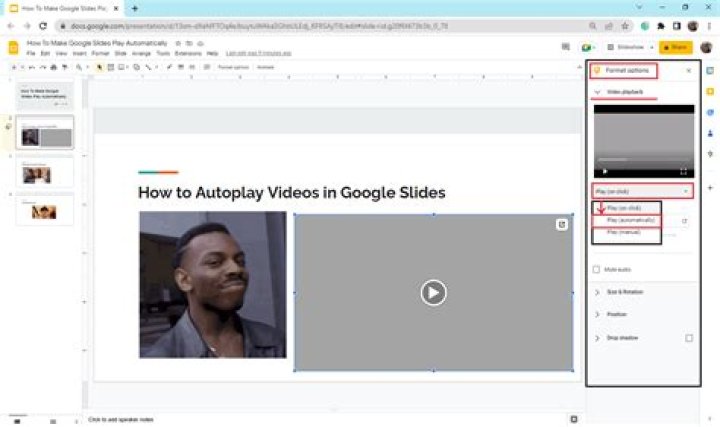720x427 pixels.
Task: Select Play (automatically) option
Action: (627, 220)
